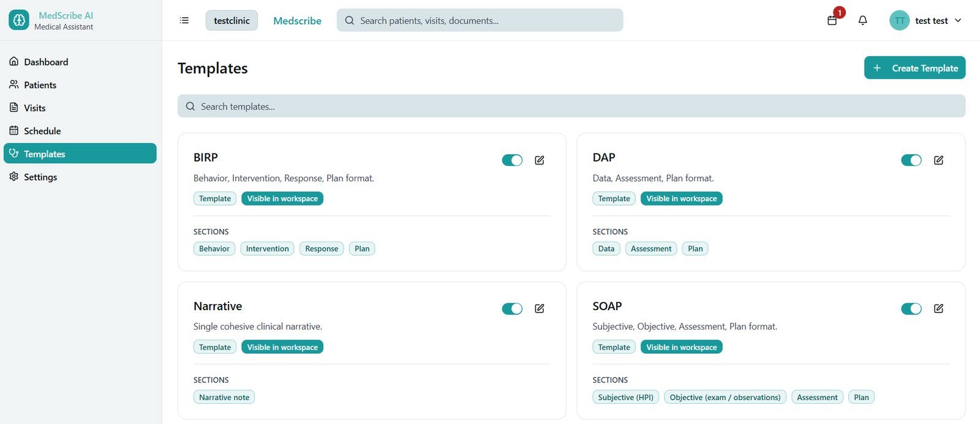Click the Template badge on SOAP card
Image resolution: width=980 pixels, height=424 pixels.
[x=614, y=347]
